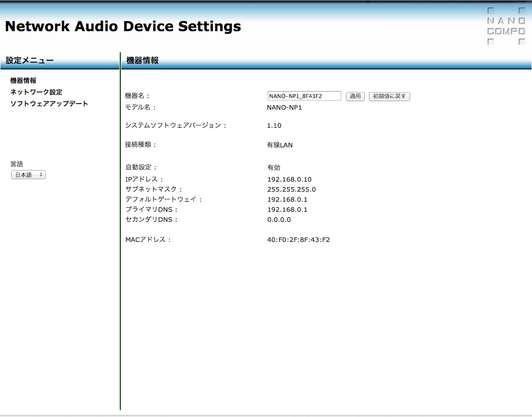This screenshot has width=532, height=417.
Task: Click the プライマリDNS value 192.168.0.1
Action: pyautogui.click(x=287, y=210)
